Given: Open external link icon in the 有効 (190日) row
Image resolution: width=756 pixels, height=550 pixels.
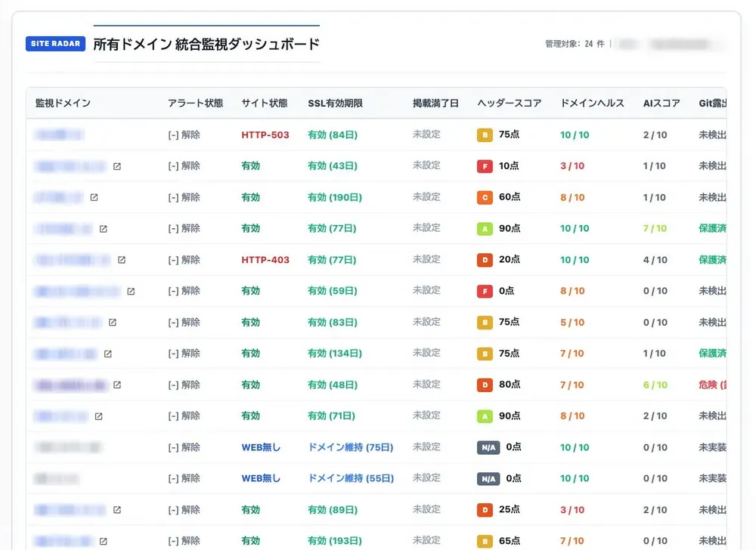Looking at the screenshot, I should coord(94,197).
